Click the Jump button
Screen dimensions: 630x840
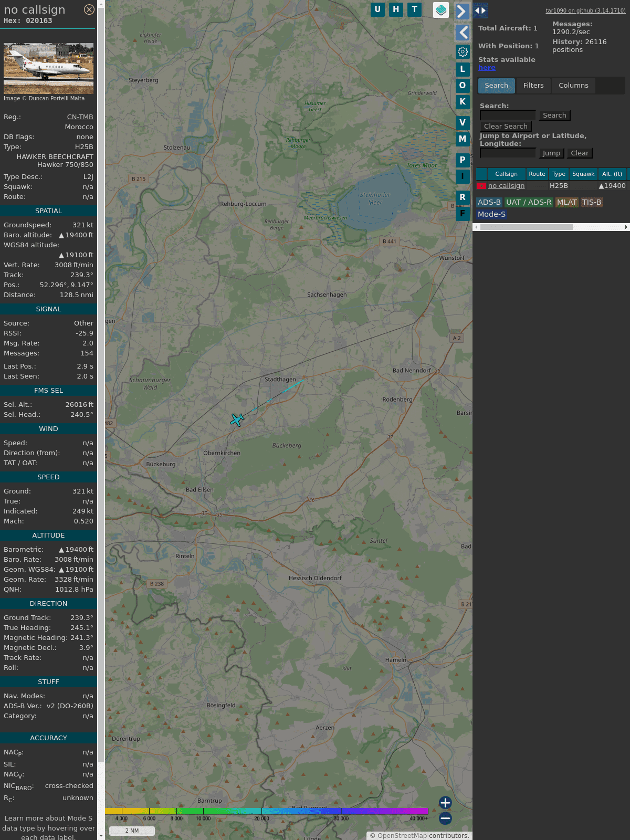551,153
